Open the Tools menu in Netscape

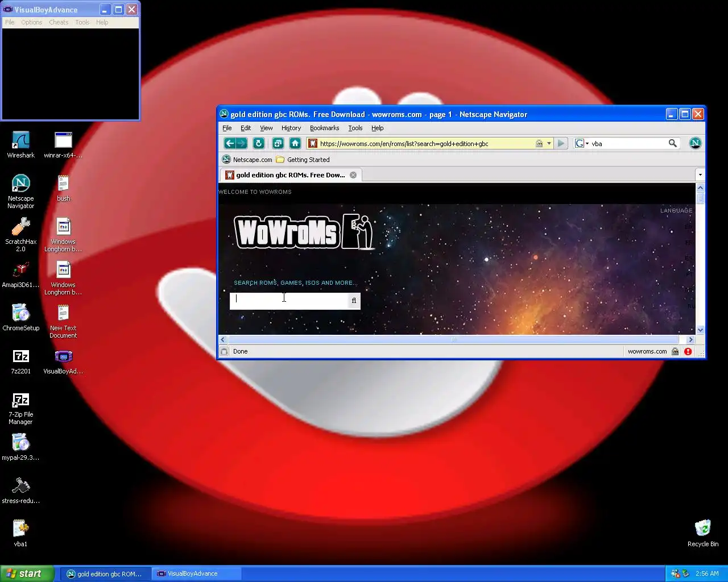coord(355,128)
